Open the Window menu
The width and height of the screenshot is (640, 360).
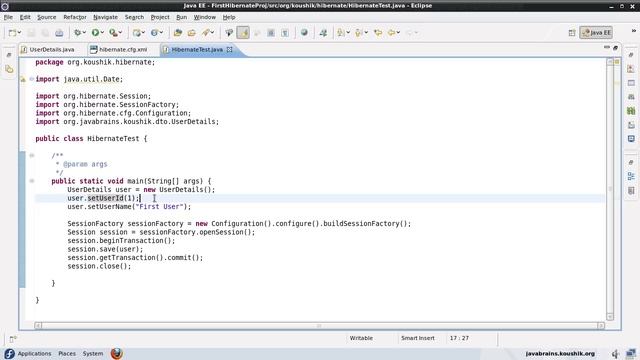(x=204, y=17)
